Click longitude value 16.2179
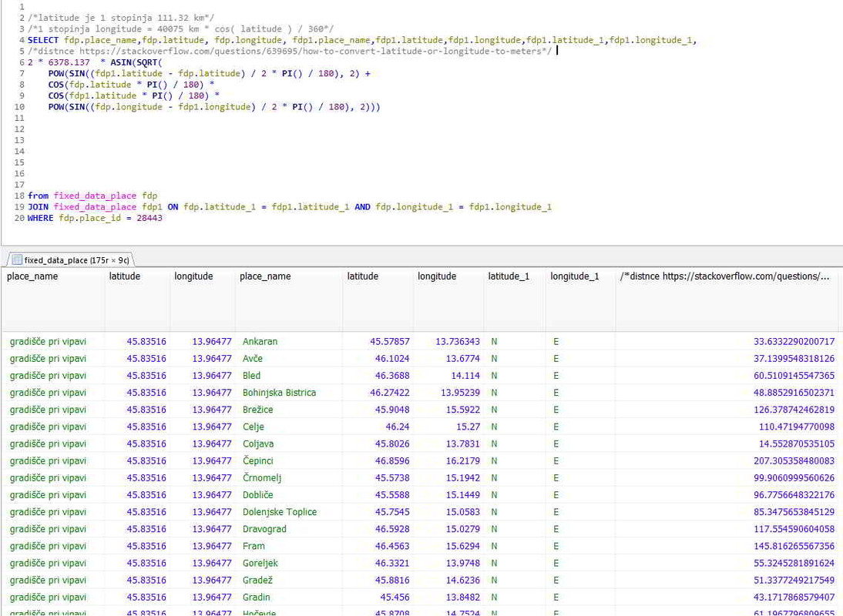Viewport: 843px width, 616px height. (x=463, y=461)
